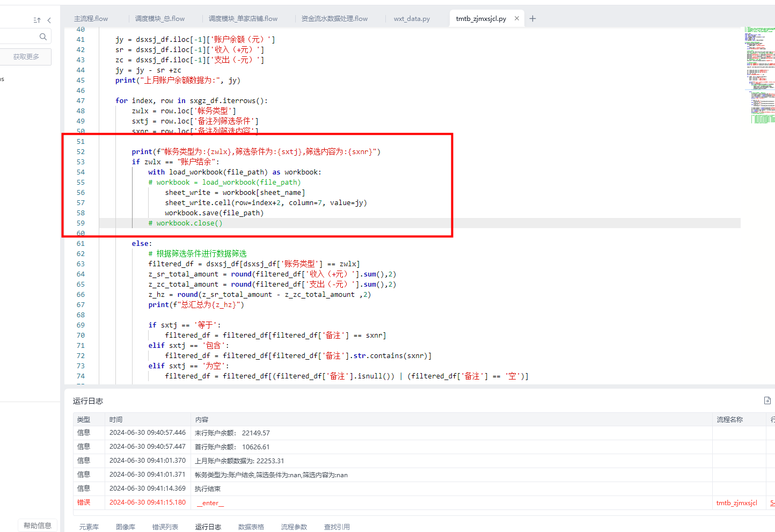Export the run log using the panel icon
The image size is (775, 532).
point(767,400)
